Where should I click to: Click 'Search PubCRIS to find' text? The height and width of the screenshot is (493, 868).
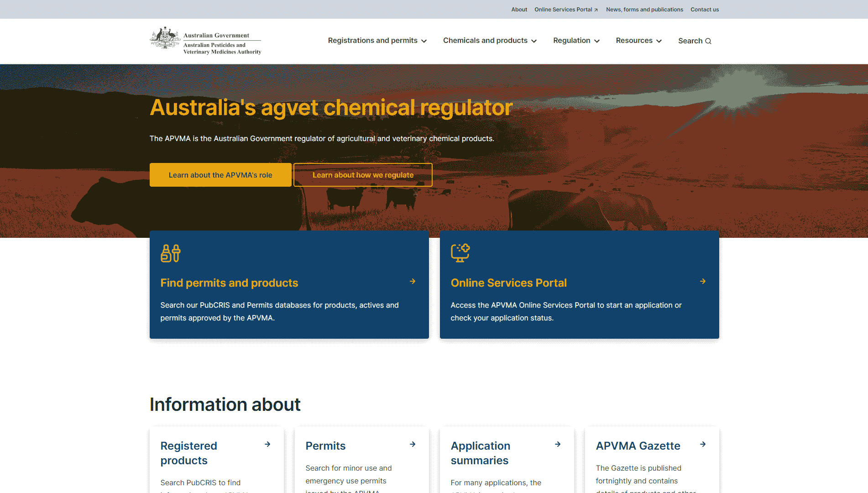coord(200,483)
